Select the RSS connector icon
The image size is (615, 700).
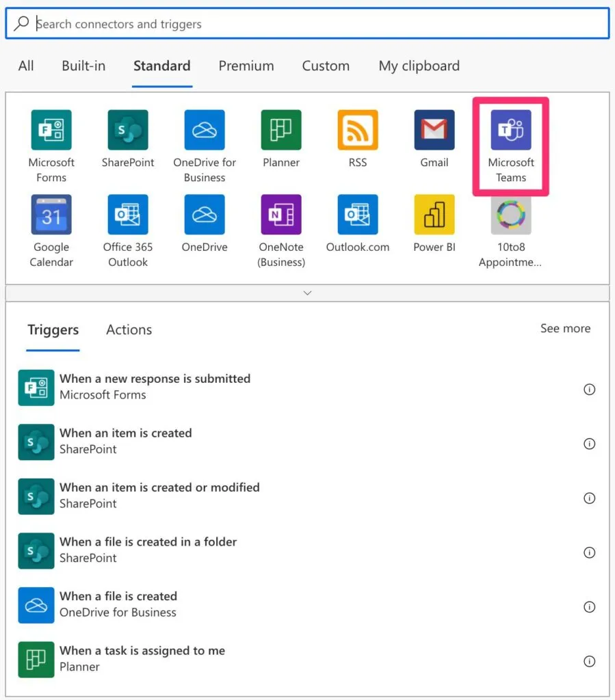tap(358, 130)
